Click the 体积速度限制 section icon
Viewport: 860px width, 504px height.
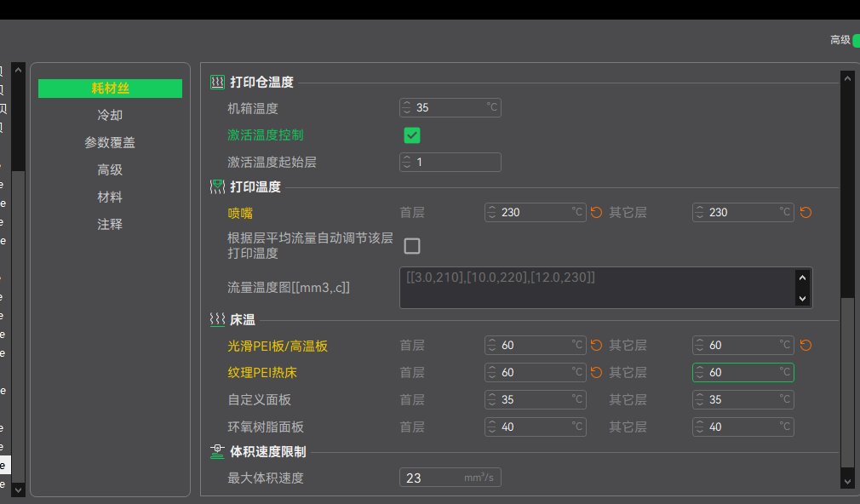click(217, 452)
